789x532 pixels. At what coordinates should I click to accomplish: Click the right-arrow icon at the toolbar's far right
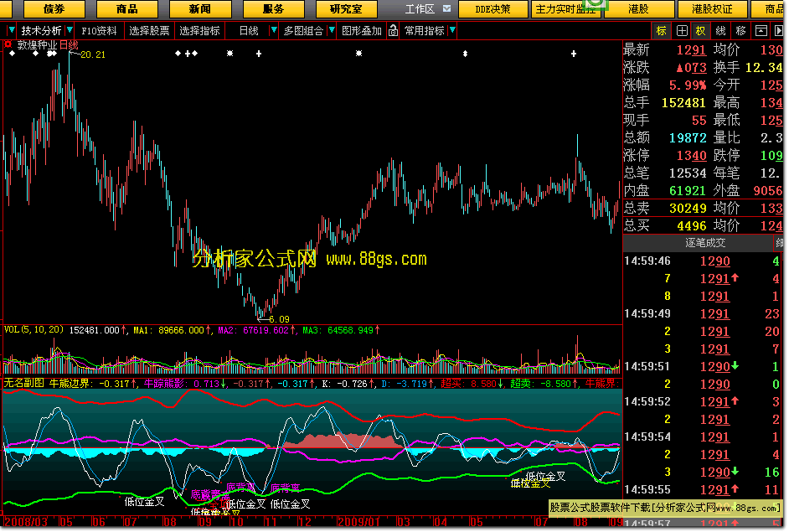click(x=778, y=31)
